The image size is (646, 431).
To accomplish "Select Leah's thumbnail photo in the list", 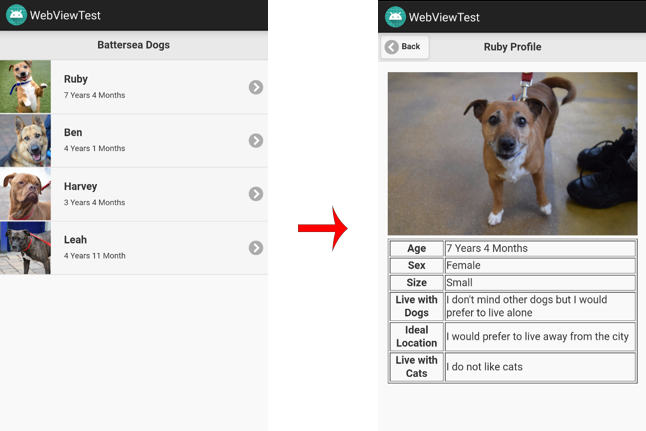I will tap(26, 248).
